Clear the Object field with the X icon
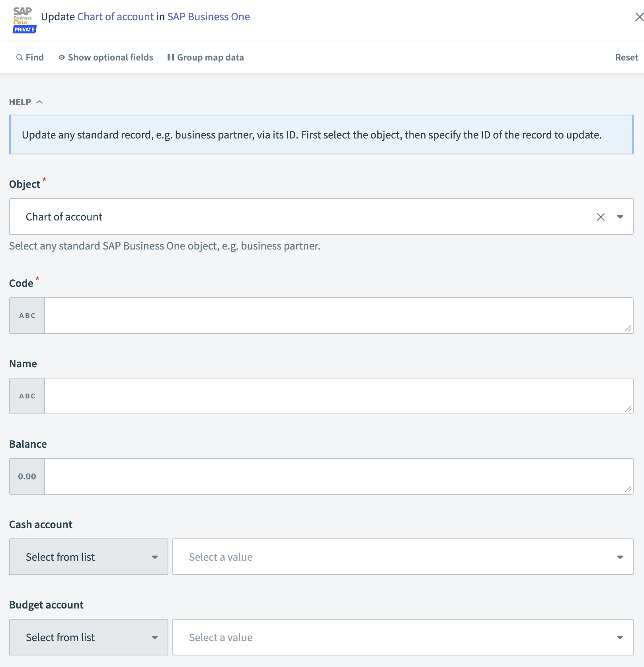The height and width of the screenshot is (667, 644). click(601, 216)
